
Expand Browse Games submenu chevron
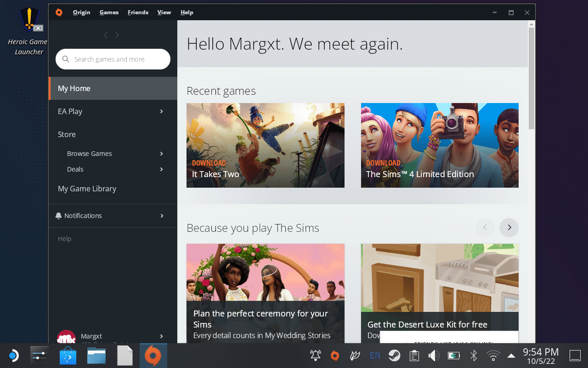[x=161, y=154]
